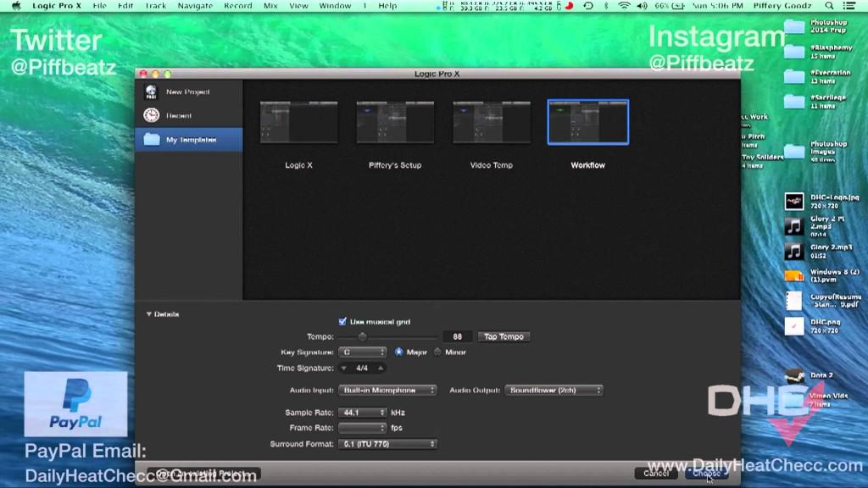
Task: Open Glory 2.mp3 from the desktop
Action: pyautogui.click(x=793, y=251)
